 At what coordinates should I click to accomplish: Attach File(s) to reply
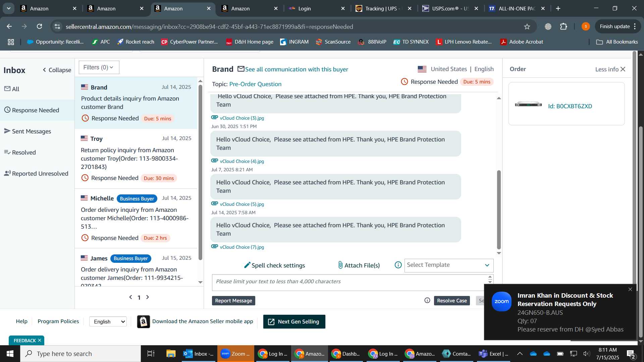point(359,265)
